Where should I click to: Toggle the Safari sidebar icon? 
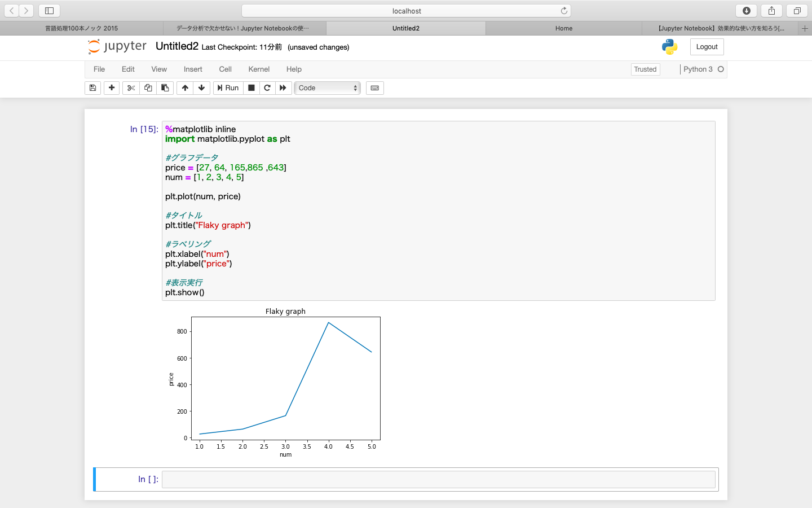point(50,11)
